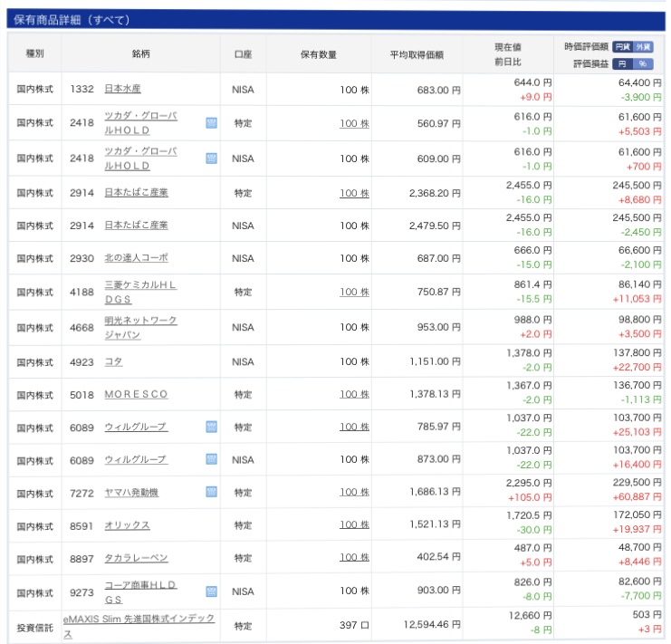Show 評価損益 in 円
The height and width of the screenshot is (644, 671).
[x=623, y=63]
